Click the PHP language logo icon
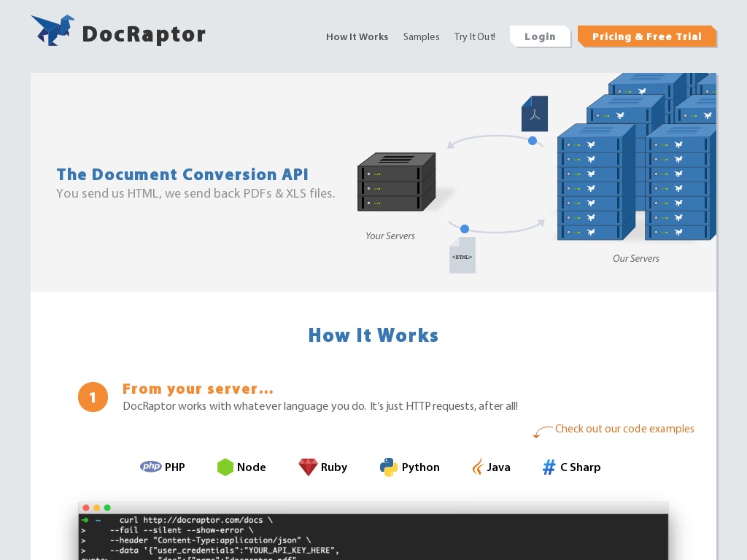This screenshot has height=560, width=747. [150, 467]
